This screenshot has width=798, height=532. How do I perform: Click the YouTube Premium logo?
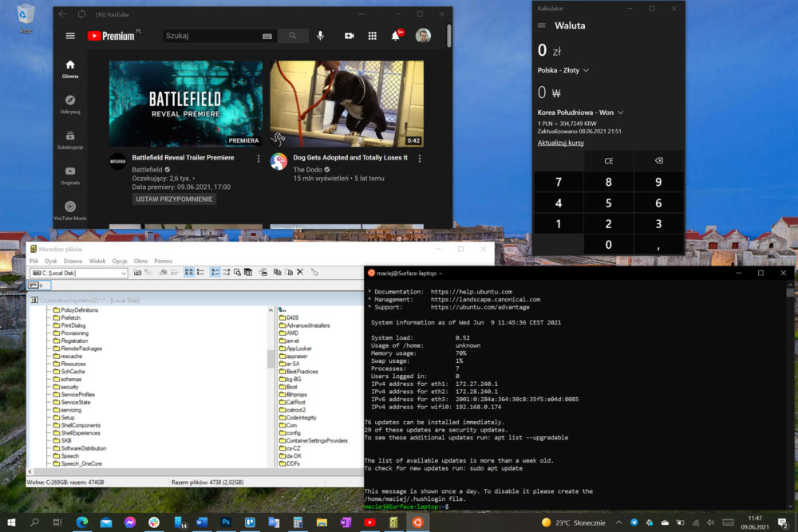coord(111,36)
